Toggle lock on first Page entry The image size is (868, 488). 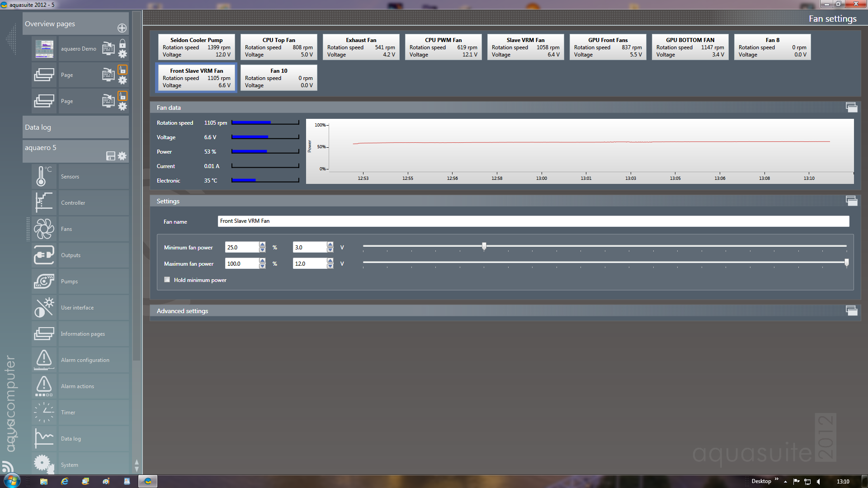coord(123,70)
